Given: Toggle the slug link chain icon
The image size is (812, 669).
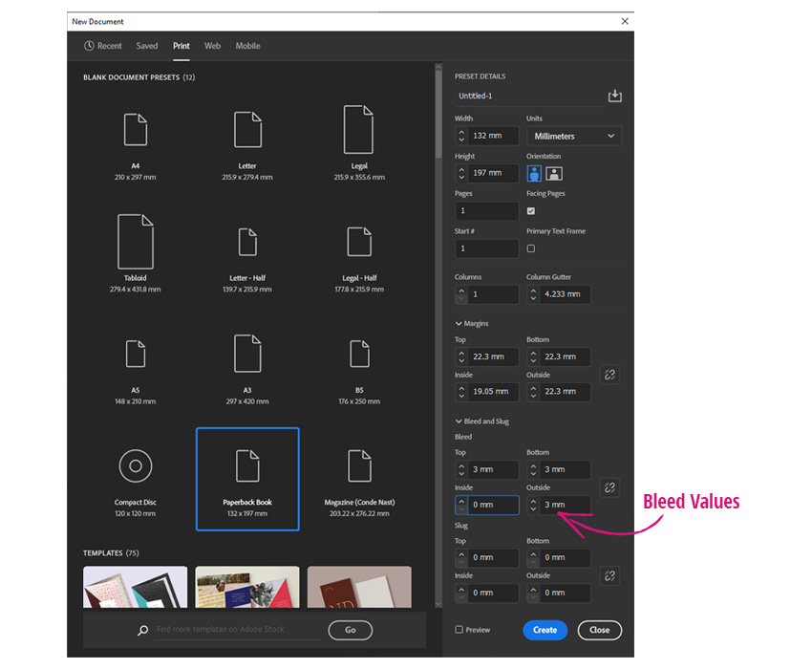Looking at the screenshot, I should pyautogui.click(x=609, y=575).
